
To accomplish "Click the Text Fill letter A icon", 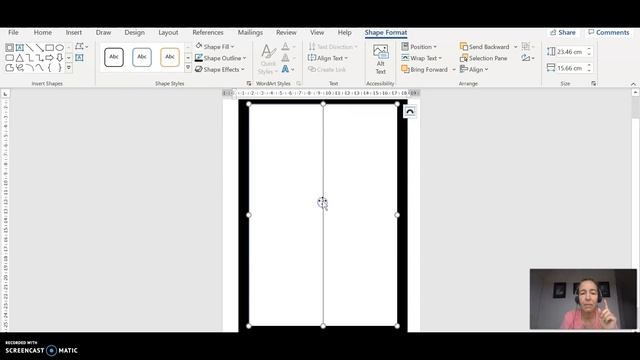I will click(285, 47).
